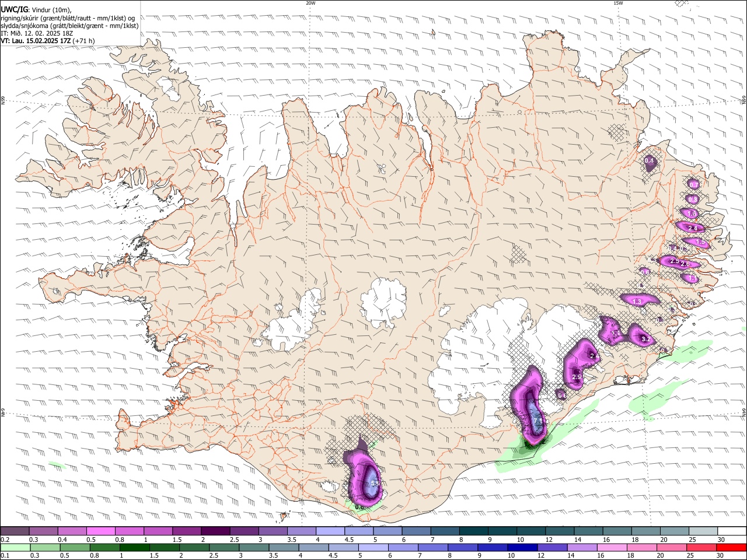
Task: Select the palest green 0.1 swatch in legend
Action: click(15, 548)
